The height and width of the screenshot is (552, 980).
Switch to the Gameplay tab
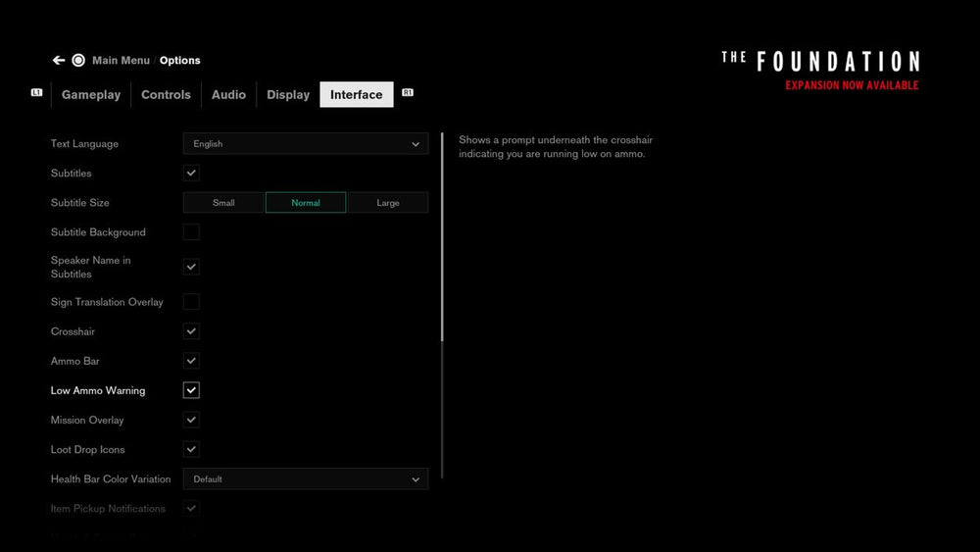(x=91, y=94)
